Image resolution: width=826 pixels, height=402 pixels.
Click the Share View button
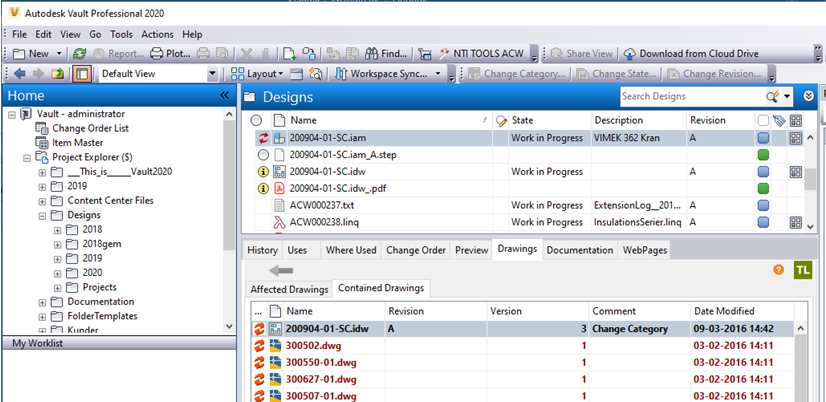click(x=582, y=53)
